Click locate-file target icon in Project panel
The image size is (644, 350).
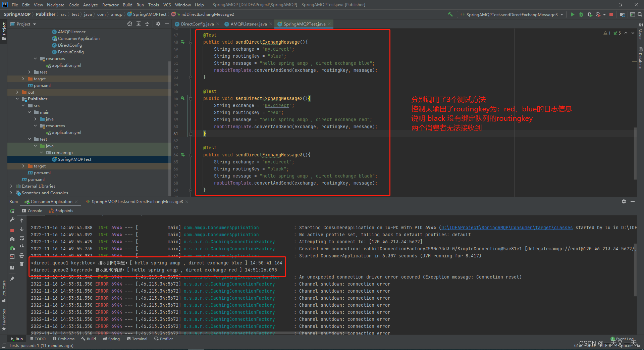point(130,24)
